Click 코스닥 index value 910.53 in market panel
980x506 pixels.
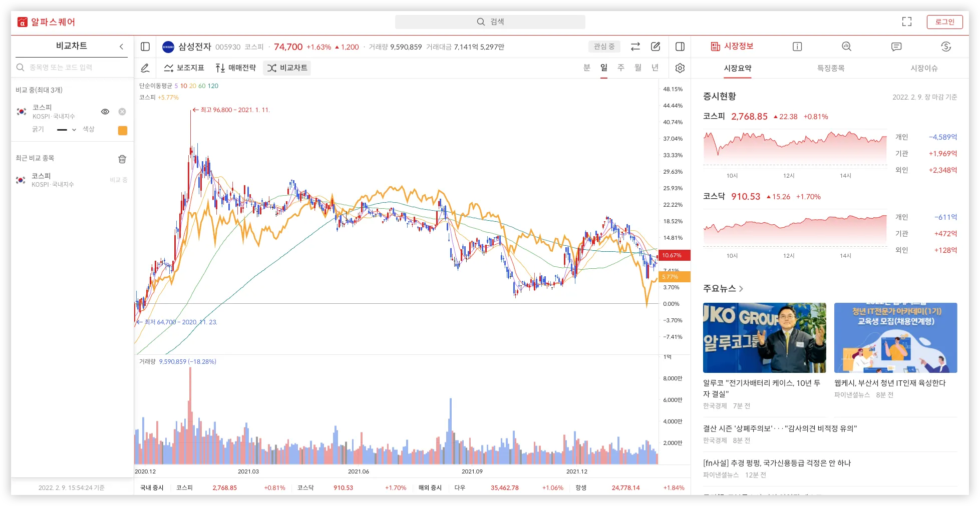[746, 197]
